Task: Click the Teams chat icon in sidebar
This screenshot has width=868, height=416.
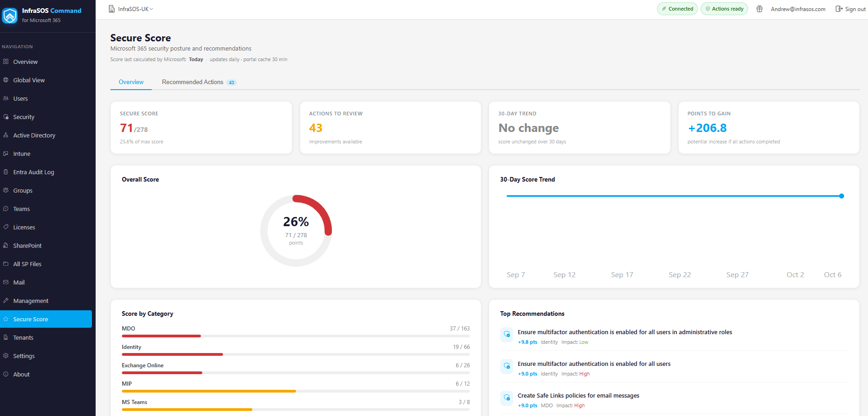Action: coord(6,209)
